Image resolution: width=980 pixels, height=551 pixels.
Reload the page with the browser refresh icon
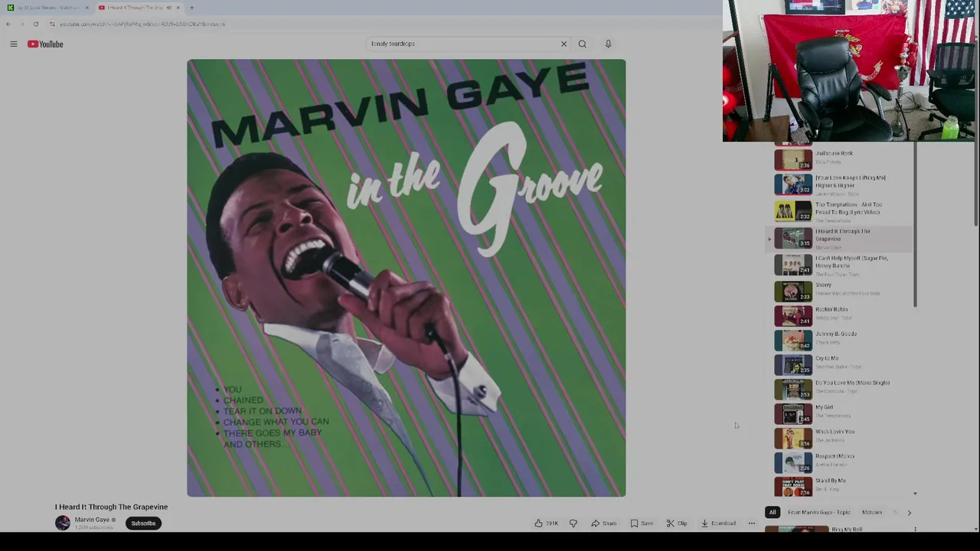[x=36, y=24]
